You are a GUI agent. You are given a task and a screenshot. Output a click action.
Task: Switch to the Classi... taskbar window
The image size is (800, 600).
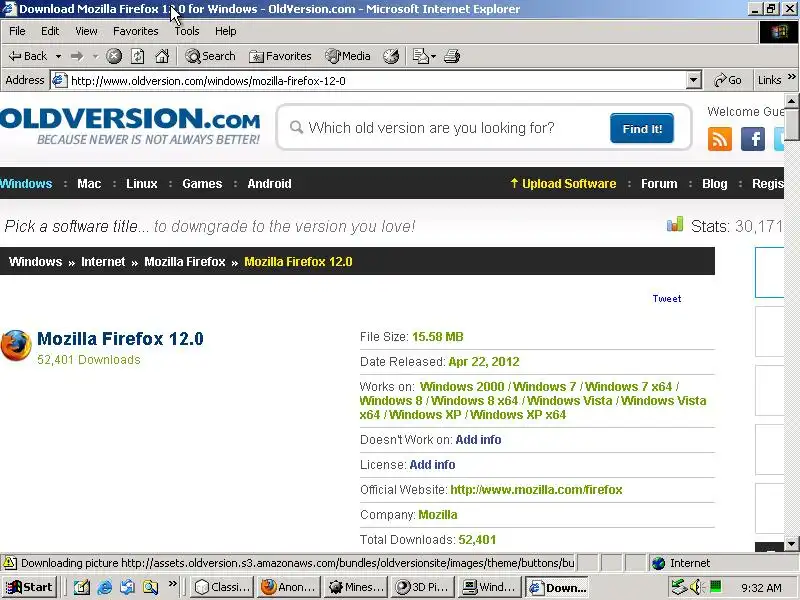[x=223, y=587]
